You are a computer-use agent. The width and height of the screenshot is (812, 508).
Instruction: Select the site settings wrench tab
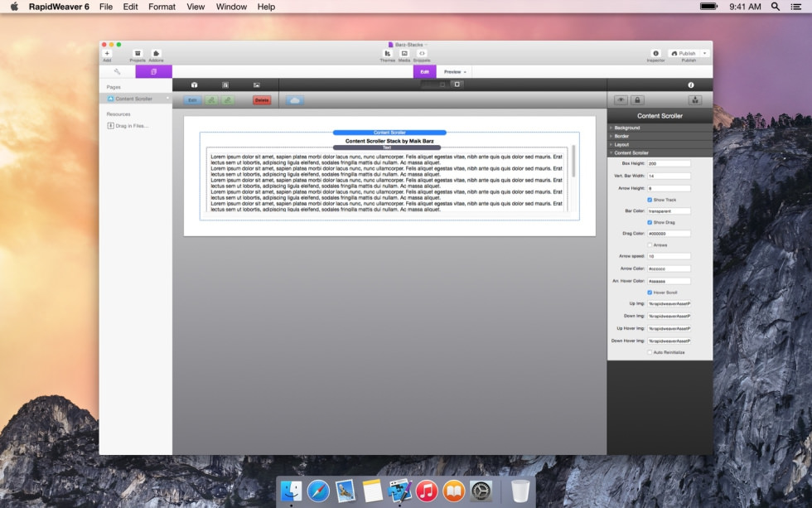coord(117,71)
